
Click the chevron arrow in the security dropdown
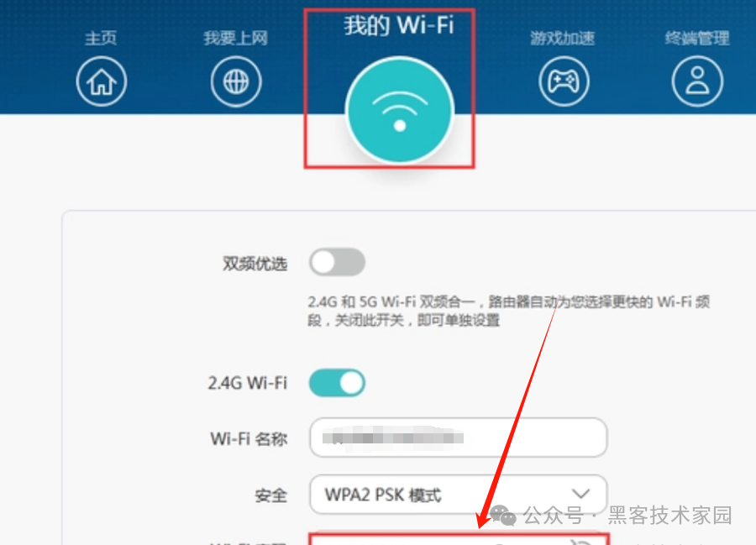[x=580, y=494]
